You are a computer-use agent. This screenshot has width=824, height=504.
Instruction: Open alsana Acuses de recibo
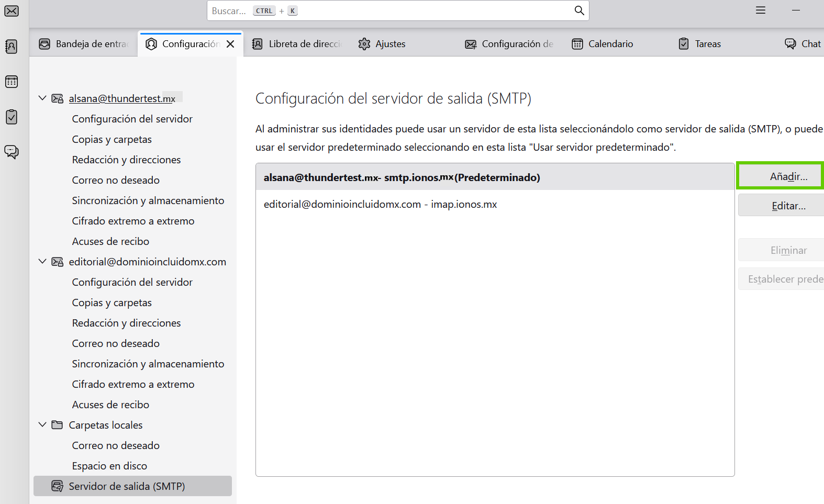110,241
